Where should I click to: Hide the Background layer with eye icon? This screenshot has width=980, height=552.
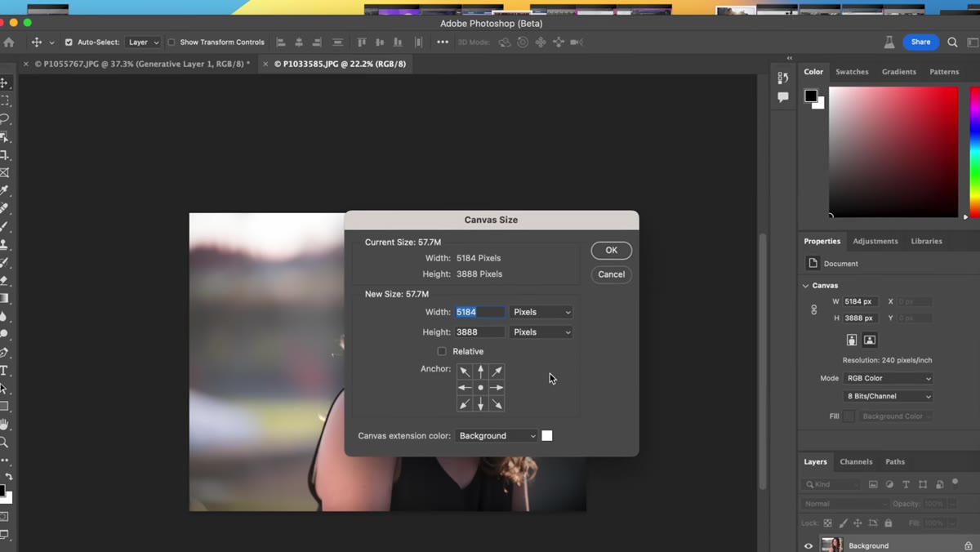[x=808, y=545]
